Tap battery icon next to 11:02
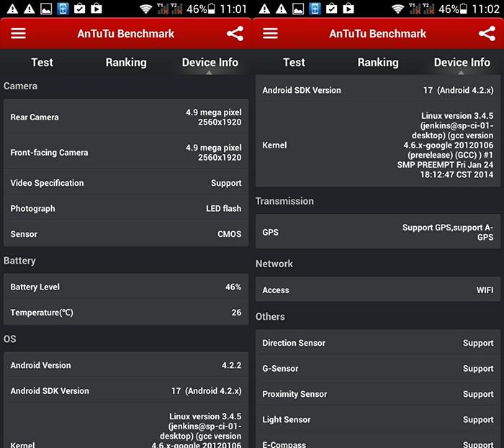This screenshot has width=504, height=448. click(464, 9)
